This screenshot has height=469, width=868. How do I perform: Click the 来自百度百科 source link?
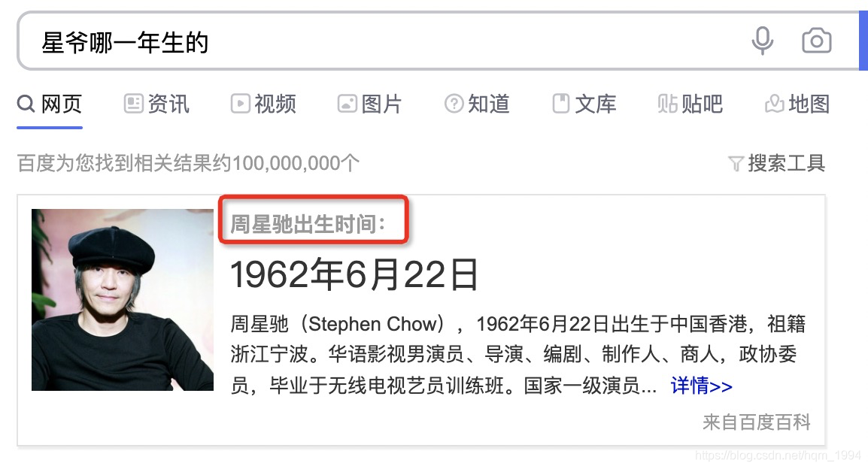click(x=756, y=422)
